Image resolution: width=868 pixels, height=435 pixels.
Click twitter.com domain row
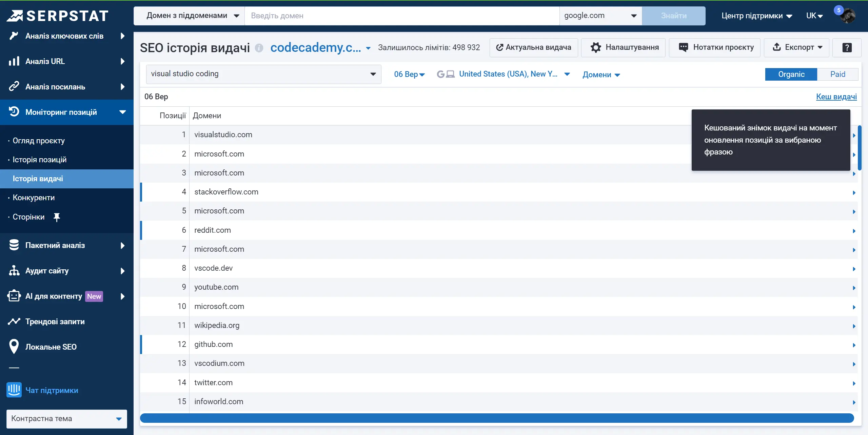coord(499,383)
